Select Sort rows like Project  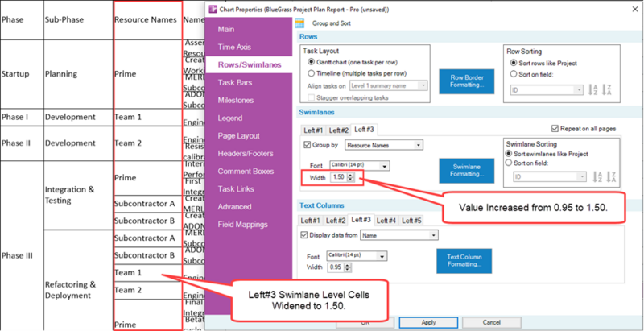pyautogui.click(x=513, y=64)
